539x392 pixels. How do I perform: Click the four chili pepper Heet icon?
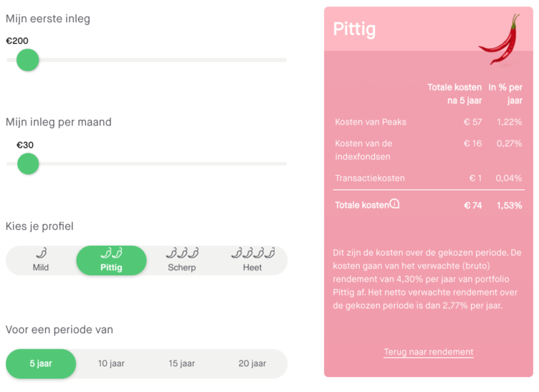[x=252, y=253]
